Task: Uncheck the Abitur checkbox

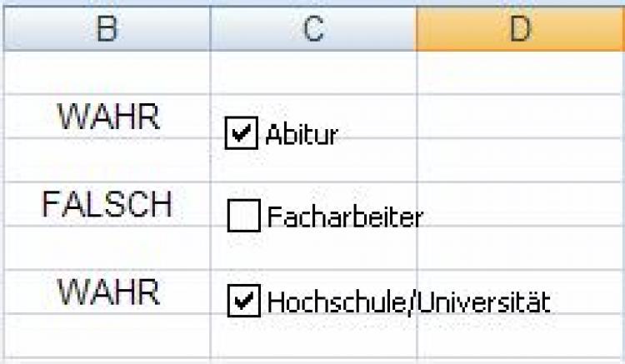Action: tap(240, 133)
